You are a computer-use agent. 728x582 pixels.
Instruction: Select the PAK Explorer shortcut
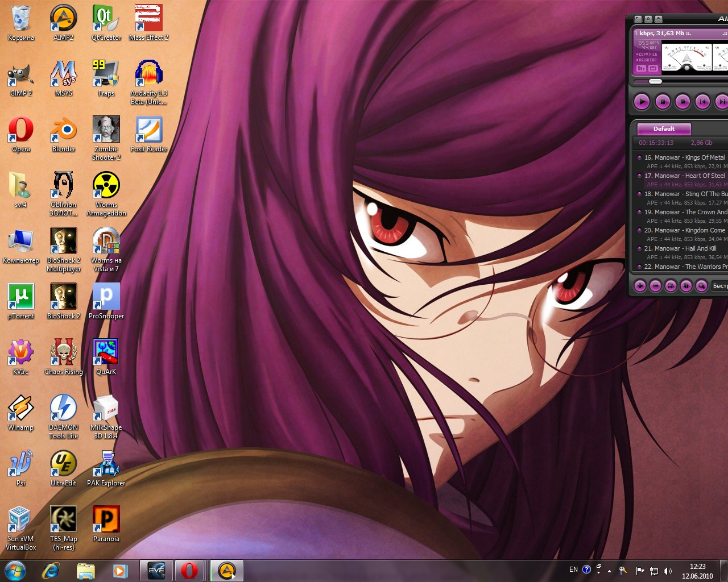pos(106,468)
